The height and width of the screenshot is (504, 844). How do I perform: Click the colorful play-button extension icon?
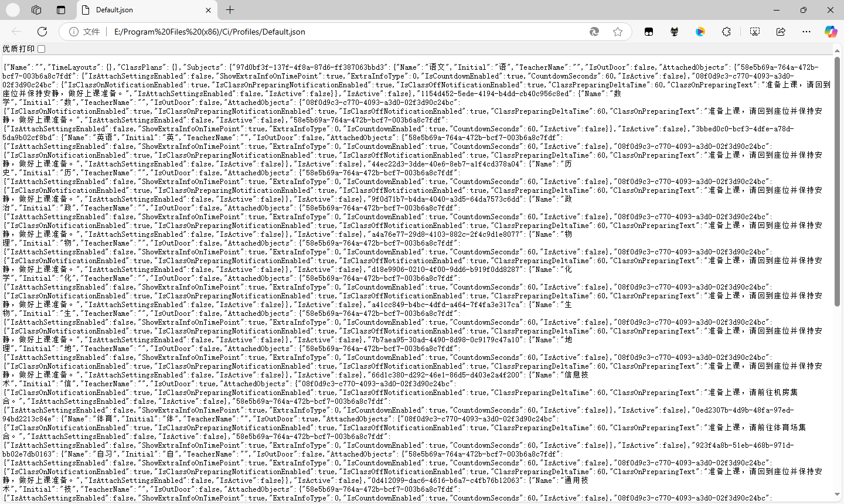(700, 32)
